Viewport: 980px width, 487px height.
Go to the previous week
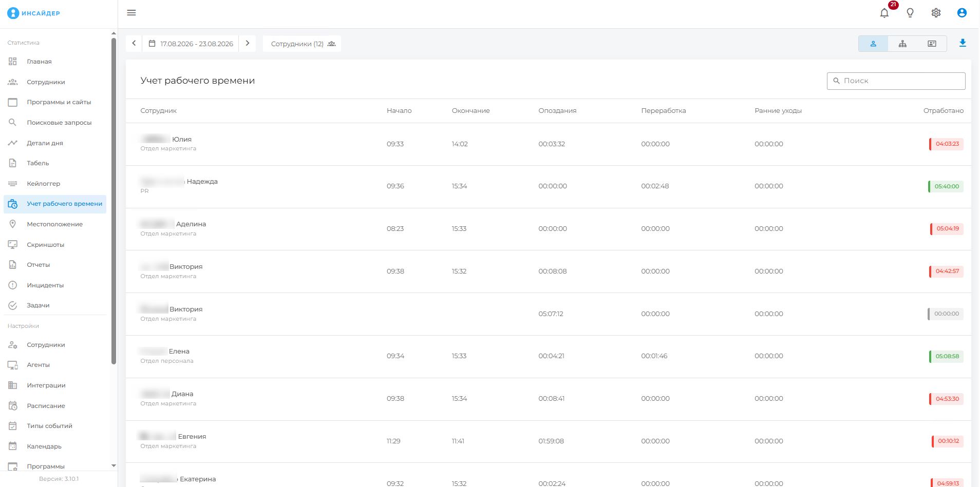click(134, 43)
